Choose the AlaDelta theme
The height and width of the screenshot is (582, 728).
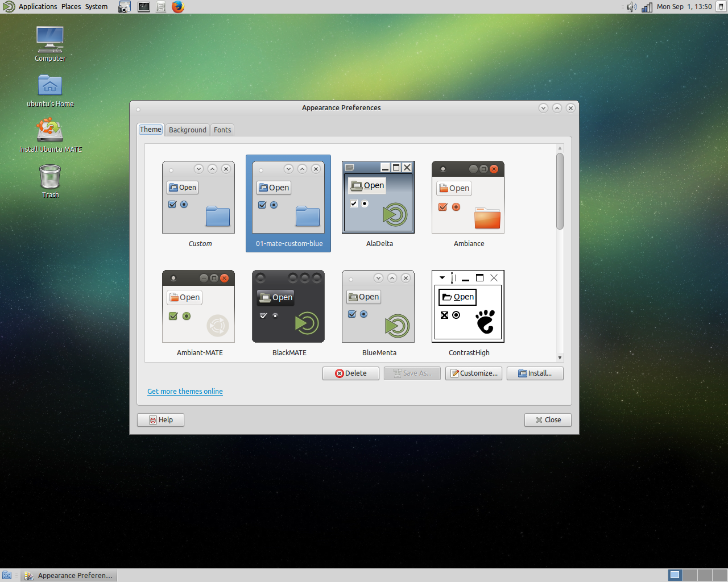pos(378,203)
